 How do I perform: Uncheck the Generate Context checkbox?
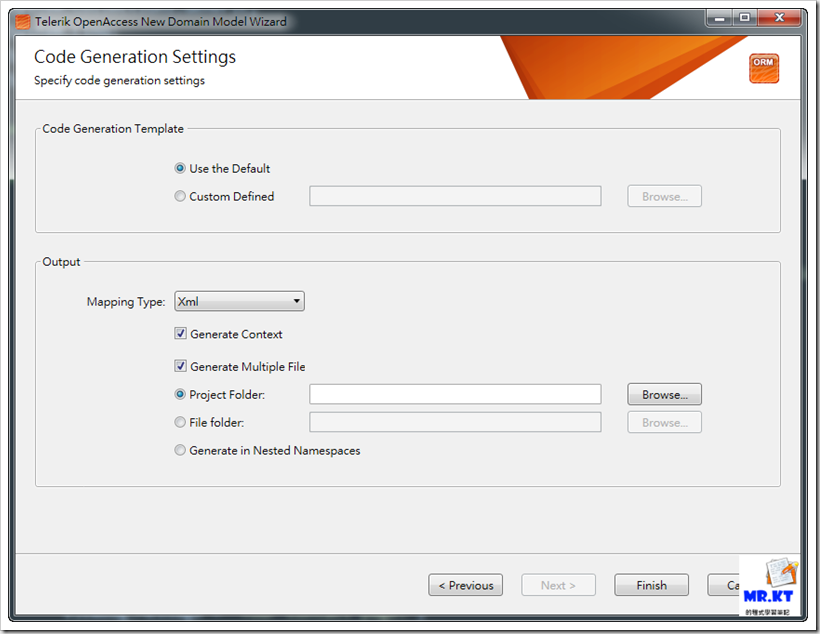(180, 334)
